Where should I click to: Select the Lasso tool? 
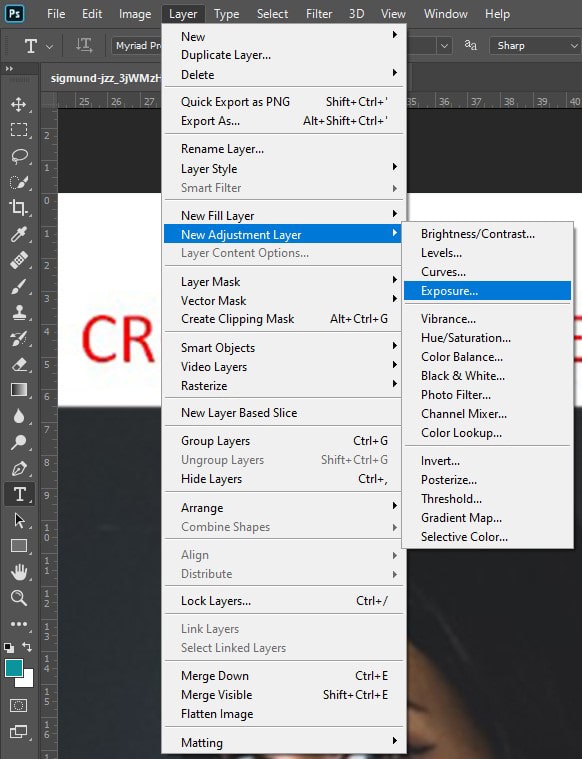(x=19, y=156)
